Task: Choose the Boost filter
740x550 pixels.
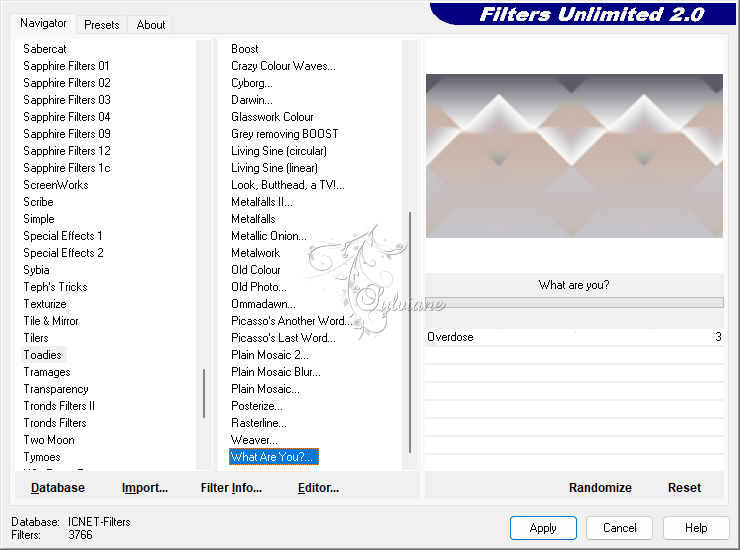Action: (244, 49)
